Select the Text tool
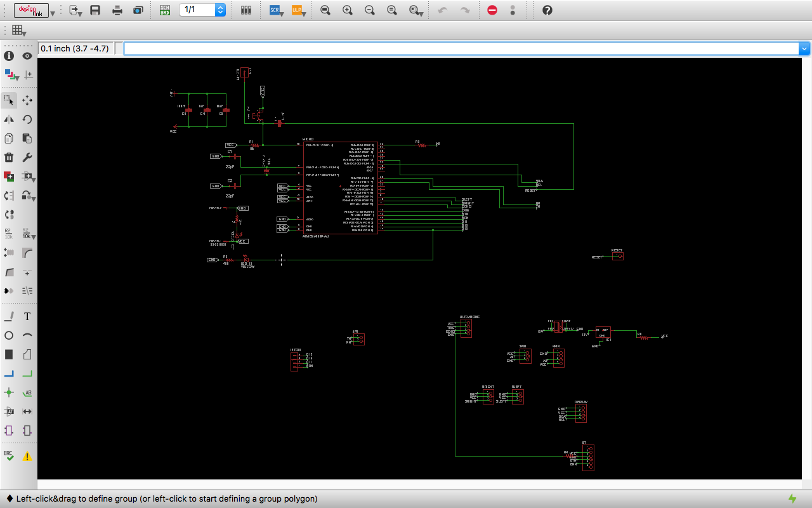This screenshot has height=508, width=812. 27,316
